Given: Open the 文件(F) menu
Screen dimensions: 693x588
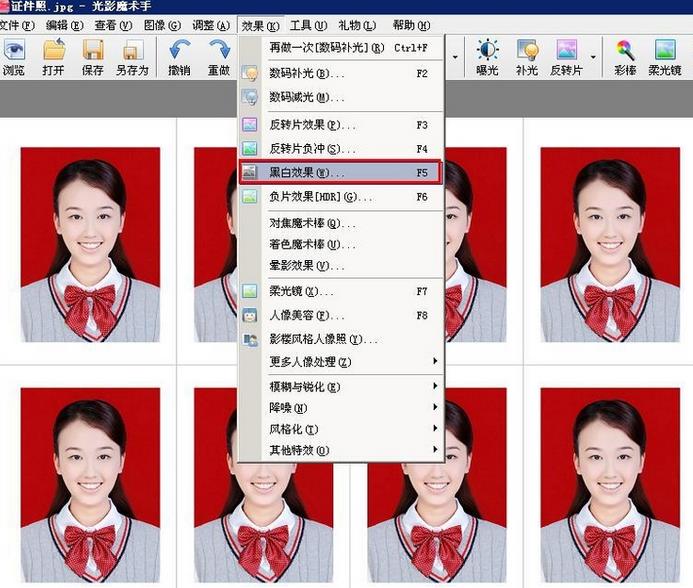Looking at the screenshot, I should [17, 26].
